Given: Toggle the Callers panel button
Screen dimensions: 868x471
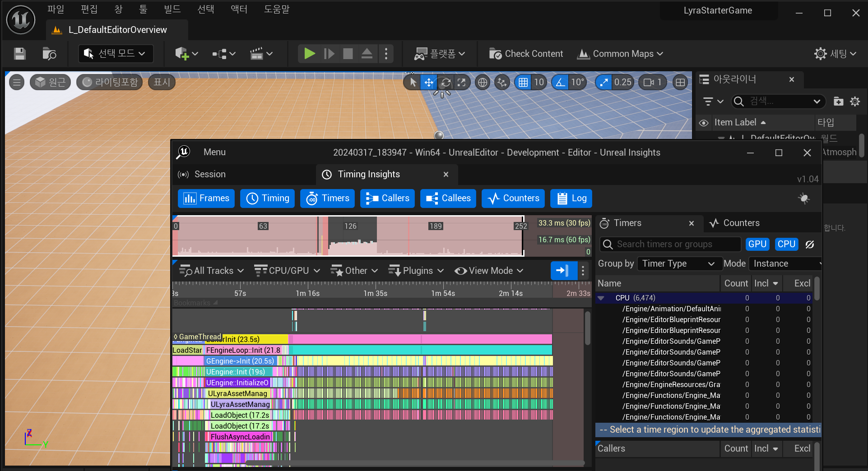Looking at the screenshot, I should [x=387, y=199].
